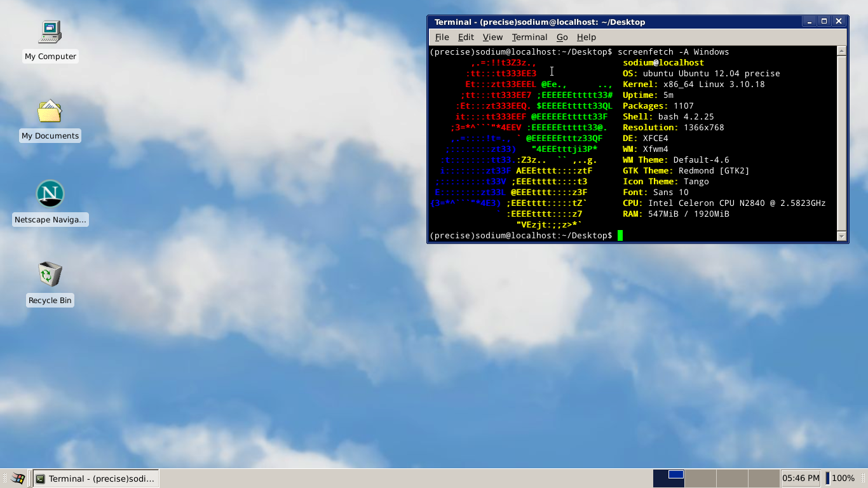The image size is (868, 488).
Task: Click the green terminal cursor at prompt
Action: click(620, 236)
